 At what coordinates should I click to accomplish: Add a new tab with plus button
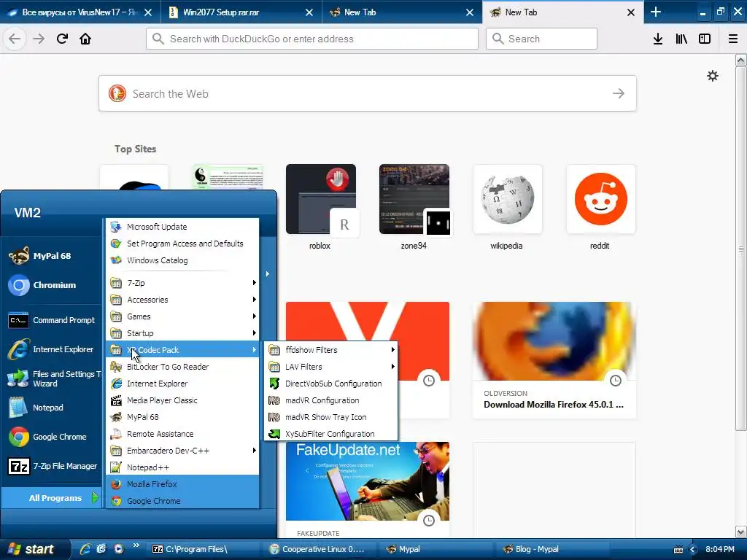(x=656, y=12)
